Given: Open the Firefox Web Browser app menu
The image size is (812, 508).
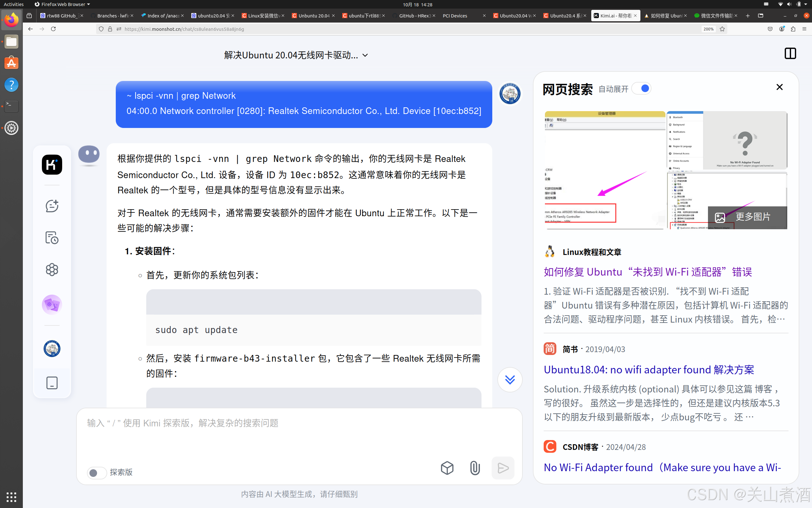Looking at the screenshot, I should (62, 4).
